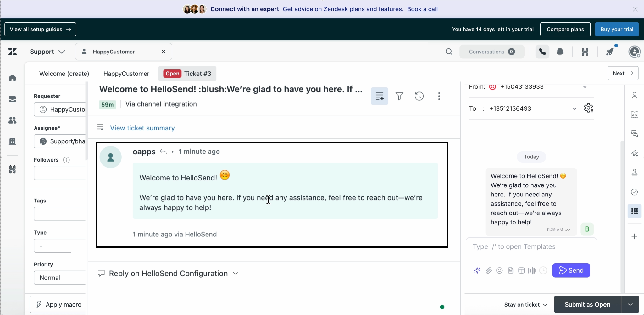Click the plus icon in right sidebar
The width and height of the screenshot is (644, 315).
click(x=635, y=236)
